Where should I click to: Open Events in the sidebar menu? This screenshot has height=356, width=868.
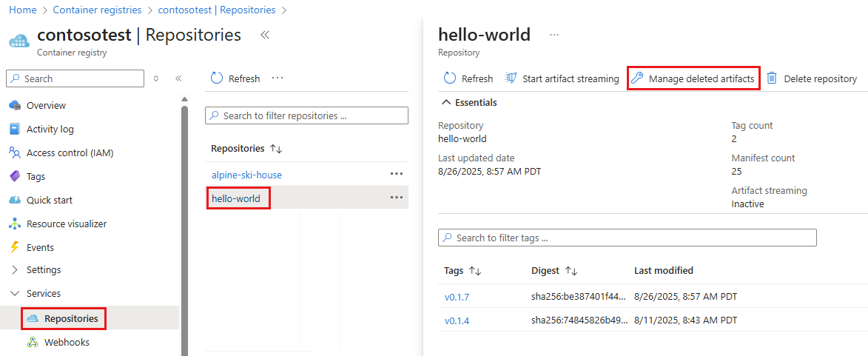(x=40, y=247)
